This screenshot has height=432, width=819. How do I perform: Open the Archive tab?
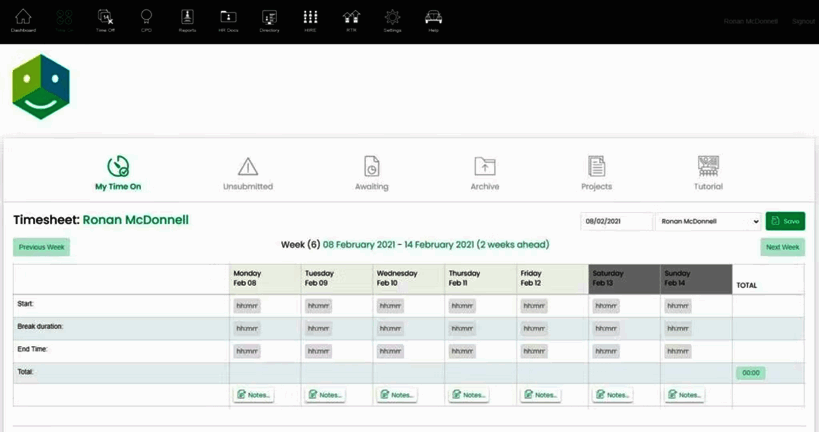(484, 172)
